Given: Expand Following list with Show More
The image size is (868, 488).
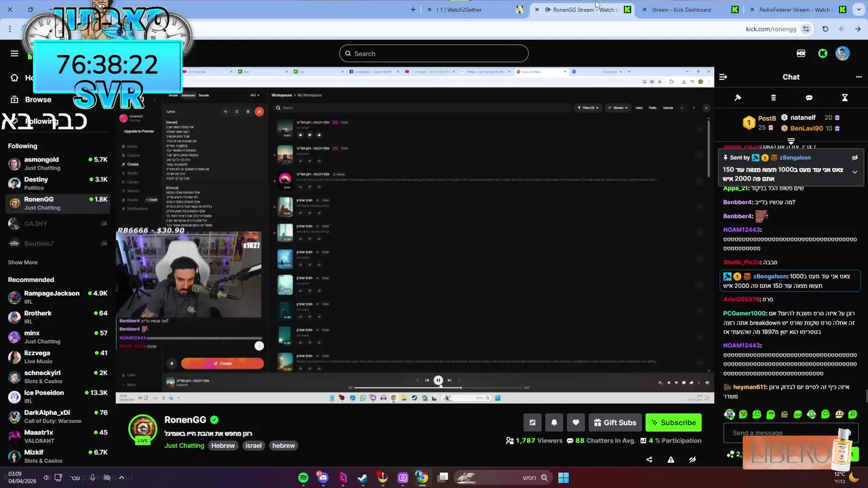Looking at the screenshot, I should click(x=22, y=262).
